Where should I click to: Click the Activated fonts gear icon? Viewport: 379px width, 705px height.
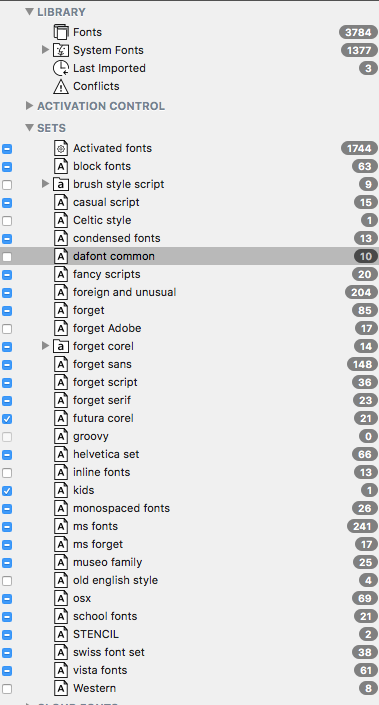point(61,148)
